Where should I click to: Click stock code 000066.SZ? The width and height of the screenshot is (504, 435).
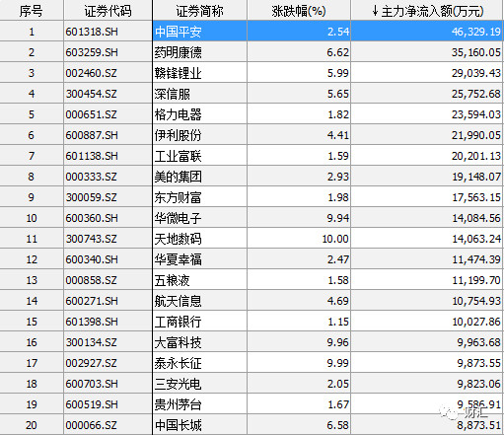(91, 425)
